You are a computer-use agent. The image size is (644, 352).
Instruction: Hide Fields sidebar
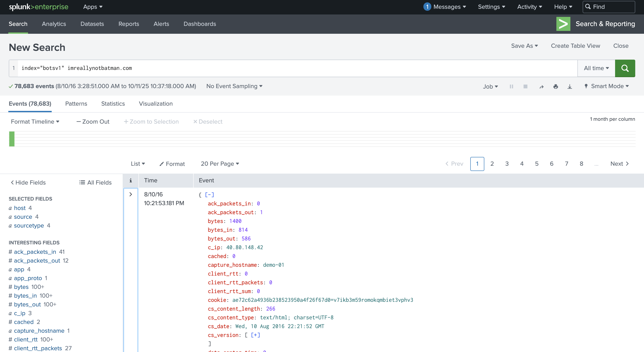coord(28,182)
